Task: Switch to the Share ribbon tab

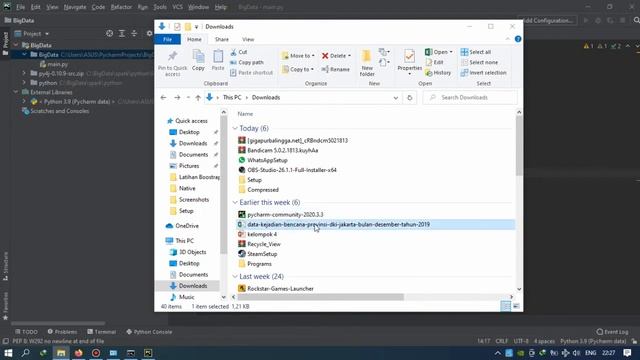Action: pos(222,39)
